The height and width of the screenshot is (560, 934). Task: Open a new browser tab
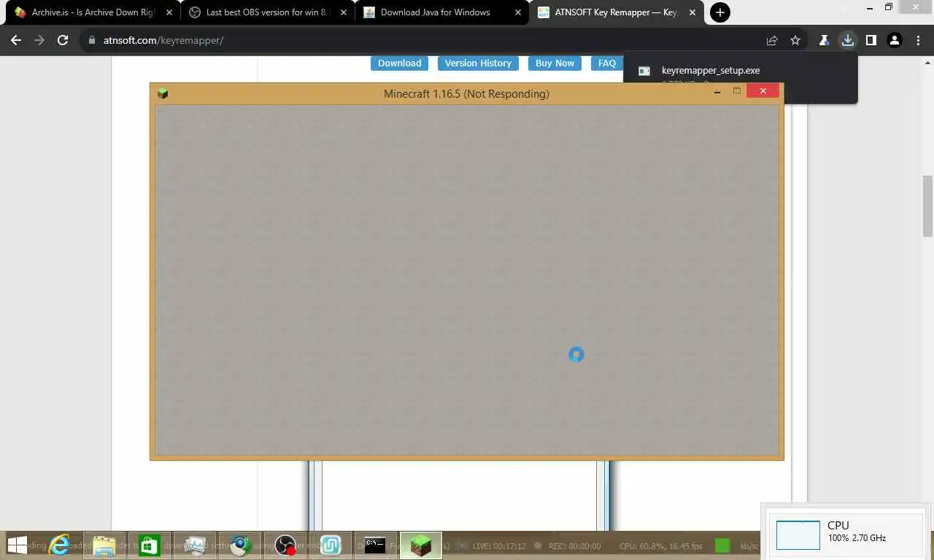[x=720, y=12]
